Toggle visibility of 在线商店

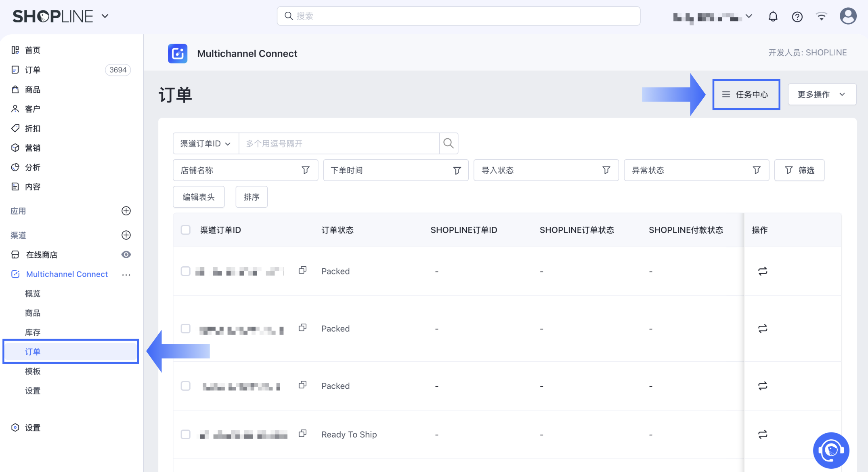(126, 255)
